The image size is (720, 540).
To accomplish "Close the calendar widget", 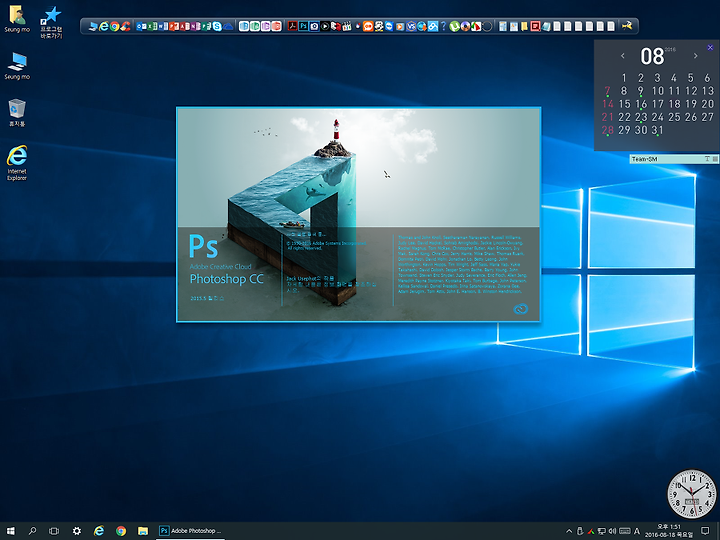I will click(710, 47).
